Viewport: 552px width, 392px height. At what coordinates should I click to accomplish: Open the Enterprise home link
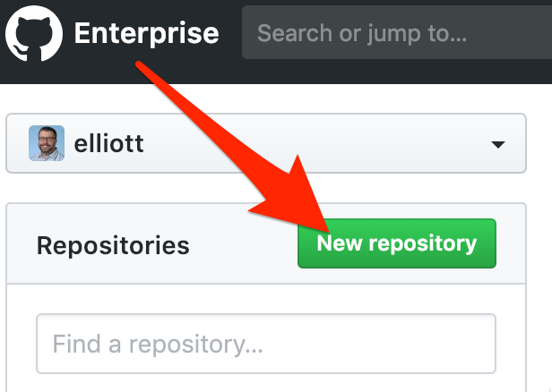pos(146,33)
